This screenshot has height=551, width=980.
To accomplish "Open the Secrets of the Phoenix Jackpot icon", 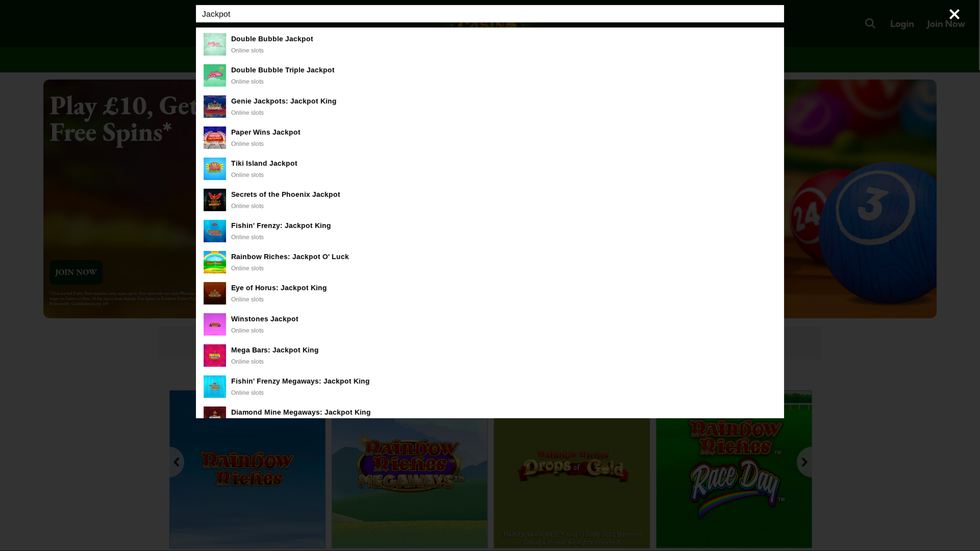I will (x=214, y=199).
